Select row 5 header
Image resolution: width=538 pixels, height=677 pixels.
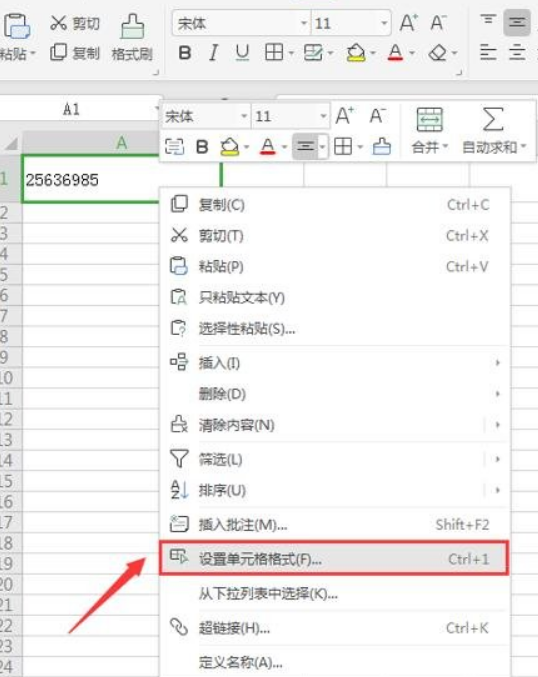click(x=10, y=274)
